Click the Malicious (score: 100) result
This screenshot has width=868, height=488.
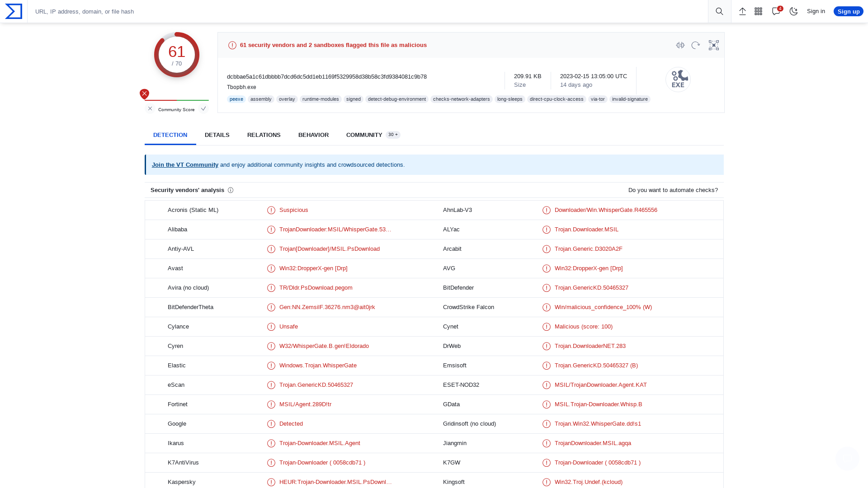[x=584, y=327]
